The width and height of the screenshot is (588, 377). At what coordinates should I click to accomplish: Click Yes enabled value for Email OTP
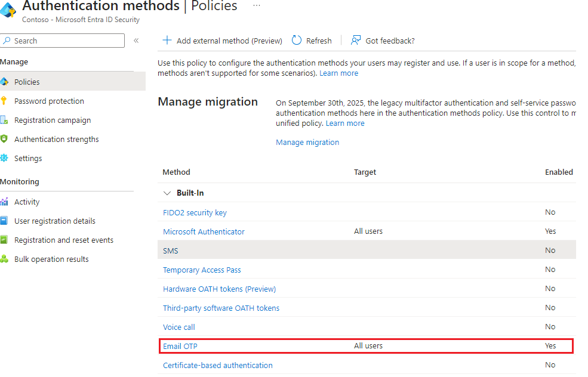(x=550, y=345)
